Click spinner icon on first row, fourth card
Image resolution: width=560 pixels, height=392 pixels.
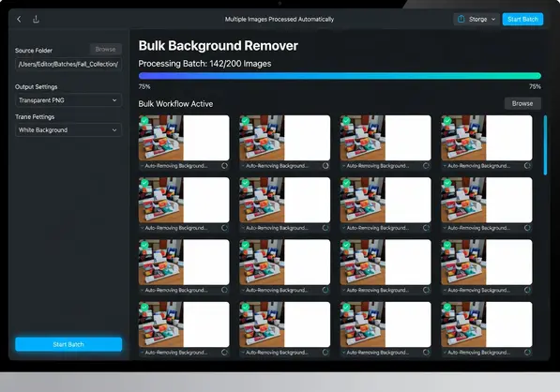click(527, 166)
